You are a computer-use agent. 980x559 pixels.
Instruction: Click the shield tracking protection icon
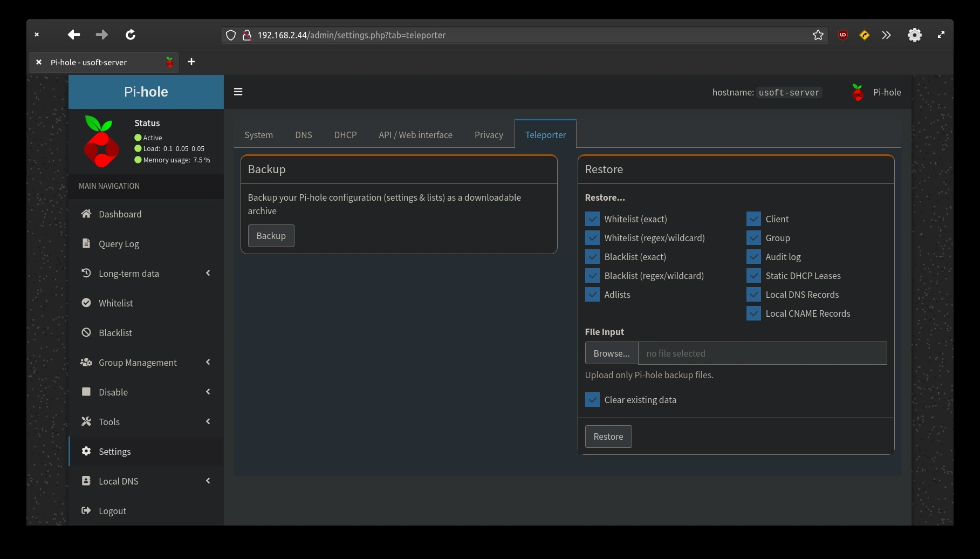(231, 35)
